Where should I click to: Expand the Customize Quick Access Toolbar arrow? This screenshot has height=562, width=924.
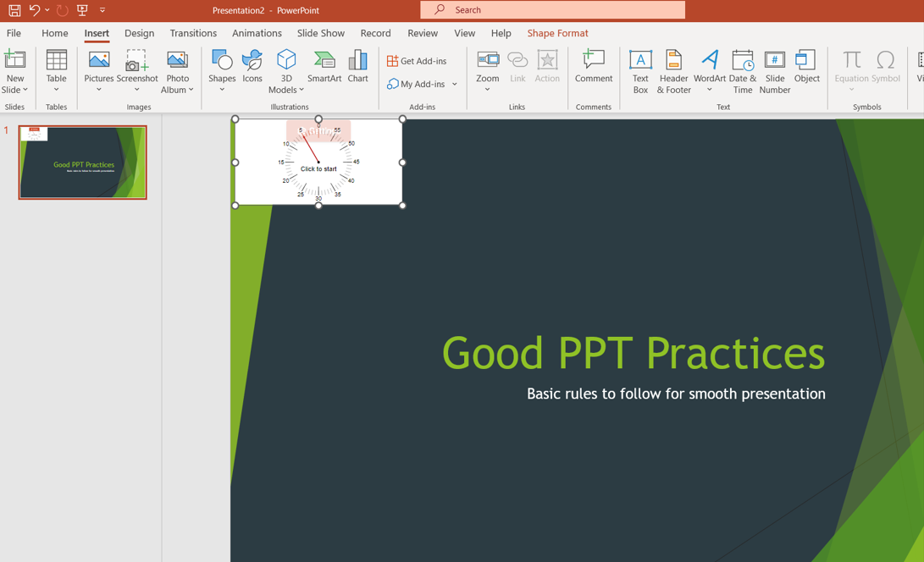pyautogui.click(x=102, y=10)
